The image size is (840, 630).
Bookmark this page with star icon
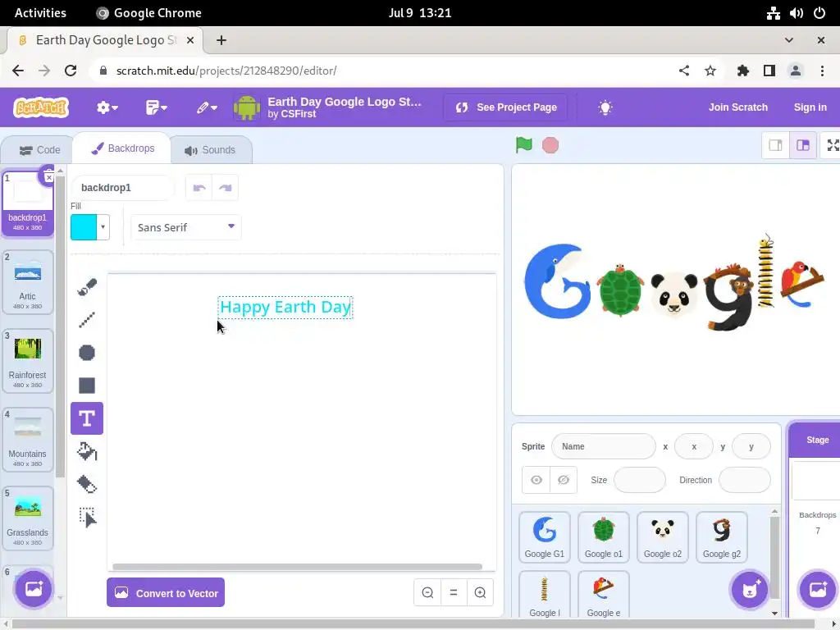point(710,71)
